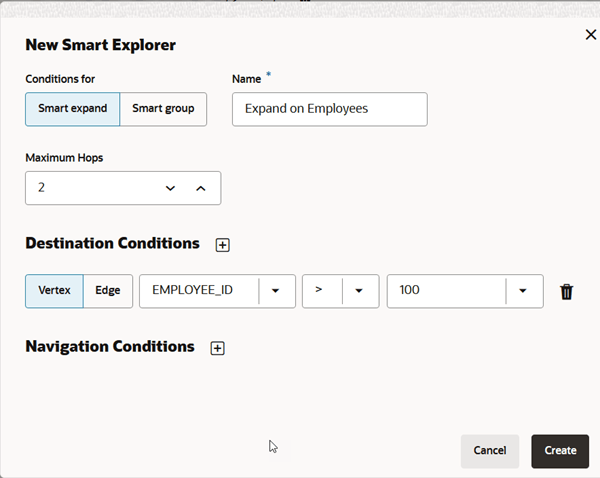Close the New Smart Explorer dialog
The width and height of the screenshot is (600, 478).
(x=590, y=35)
